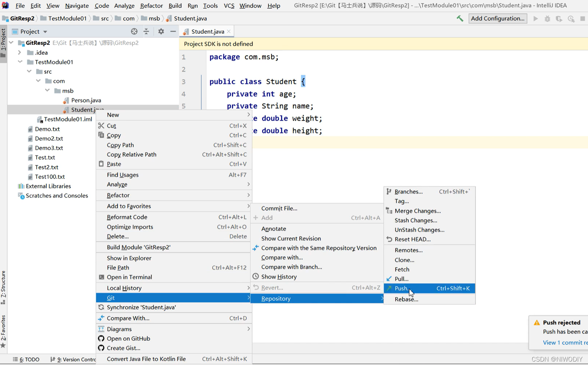Screen dimensions: 588x365
Task: Select Test100.txt in project tree
Action: pos(50,177)
